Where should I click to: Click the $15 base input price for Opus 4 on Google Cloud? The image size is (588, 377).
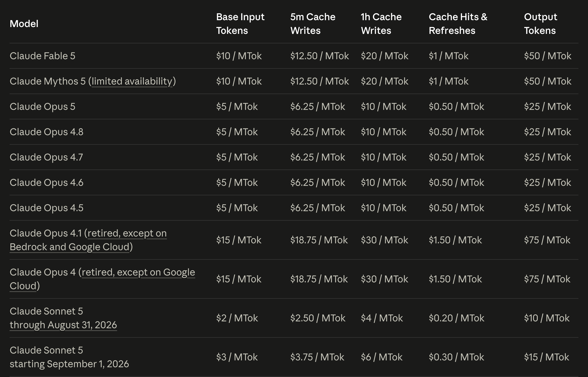239,279
